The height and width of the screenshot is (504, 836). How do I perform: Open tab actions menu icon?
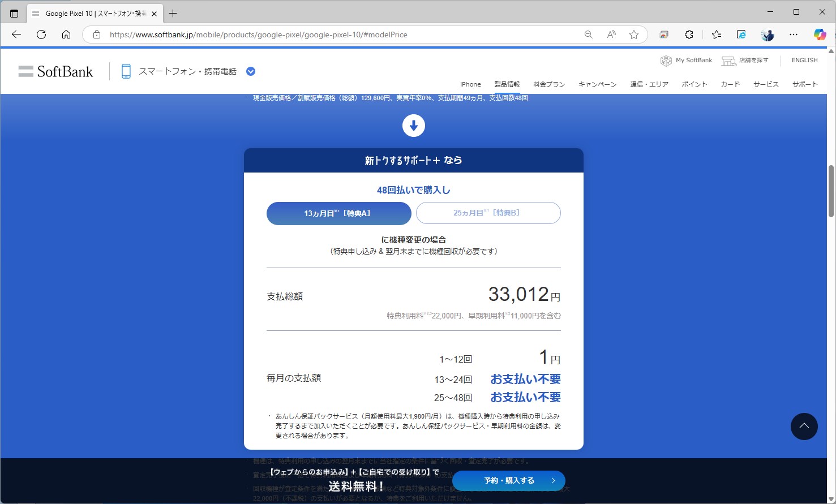(14, 13)
